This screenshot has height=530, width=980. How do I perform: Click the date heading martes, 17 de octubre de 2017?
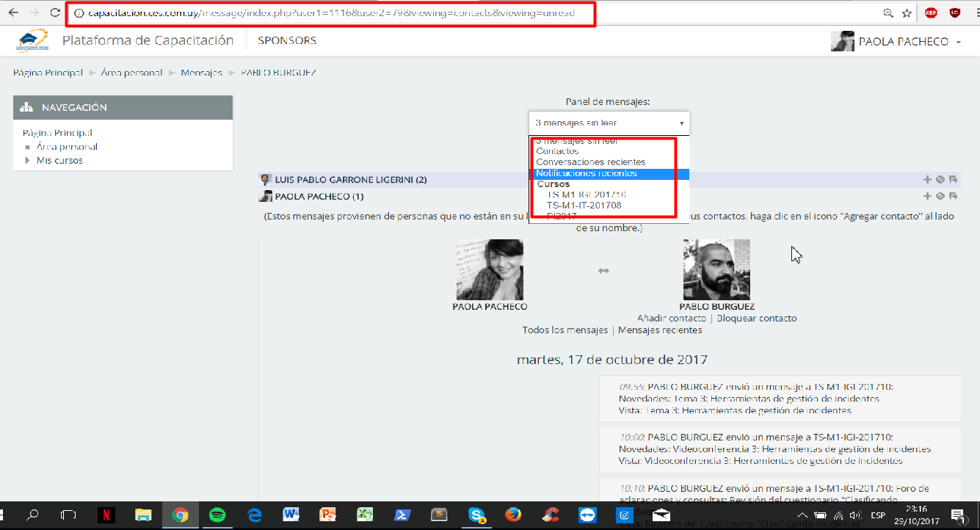tap(611, 360)
